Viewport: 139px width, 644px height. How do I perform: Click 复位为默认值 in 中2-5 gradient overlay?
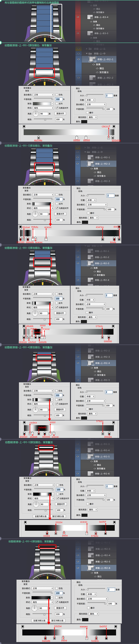tap(58, 516)
